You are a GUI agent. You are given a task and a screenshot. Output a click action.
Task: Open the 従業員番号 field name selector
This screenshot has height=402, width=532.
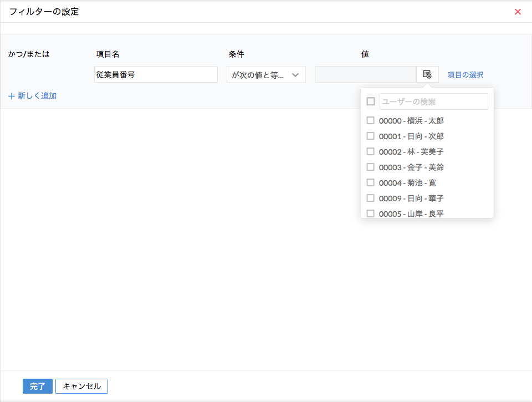click(156, 75)
